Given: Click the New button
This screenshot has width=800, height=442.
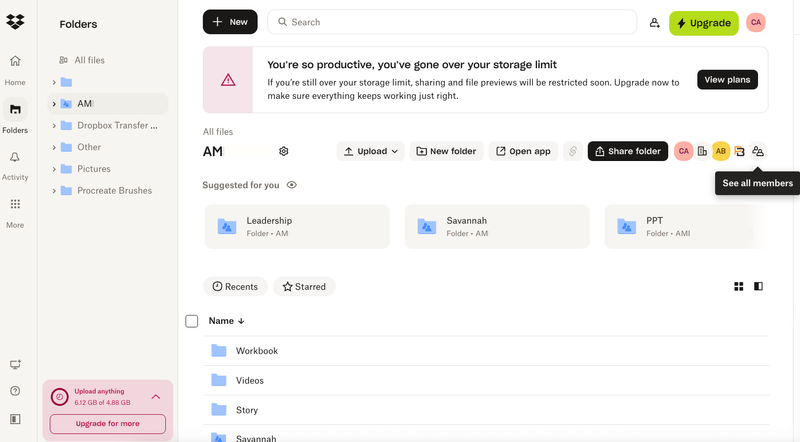Looking at the screenshot, I should pos(230,22).
